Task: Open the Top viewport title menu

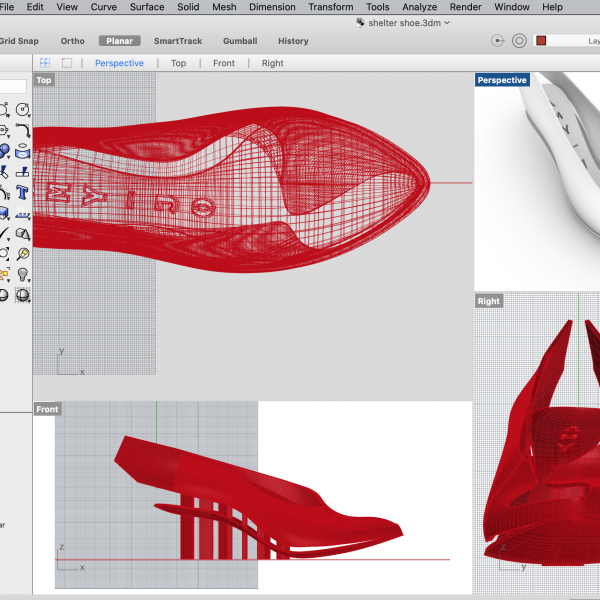Action: click(x=44, y=80)
